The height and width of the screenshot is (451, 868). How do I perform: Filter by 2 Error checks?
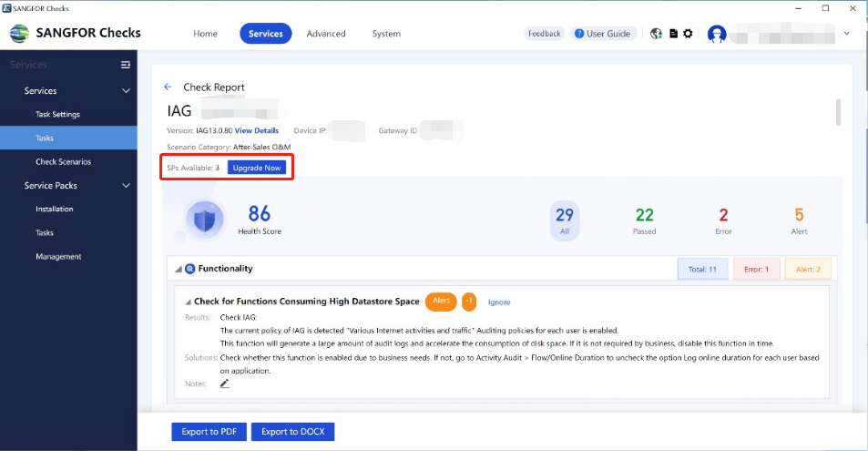(x=723, y=220)
